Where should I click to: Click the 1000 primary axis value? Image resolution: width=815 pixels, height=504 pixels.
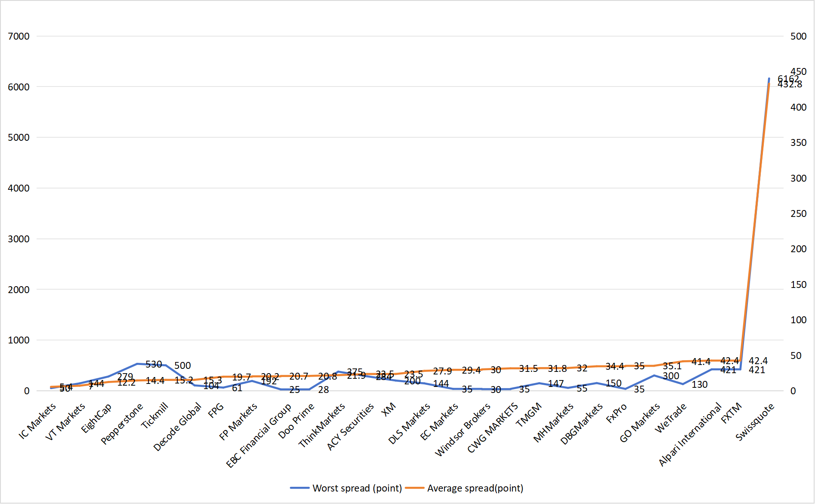[19, 340]
